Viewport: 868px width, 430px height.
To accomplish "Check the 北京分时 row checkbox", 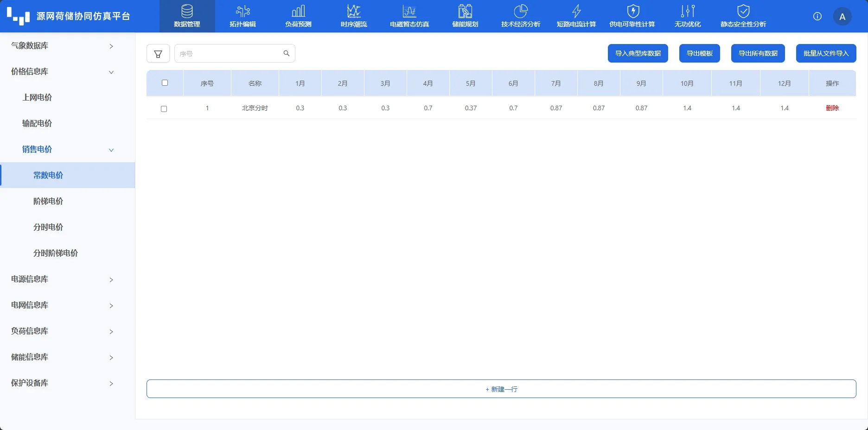I will coord(164,109).
